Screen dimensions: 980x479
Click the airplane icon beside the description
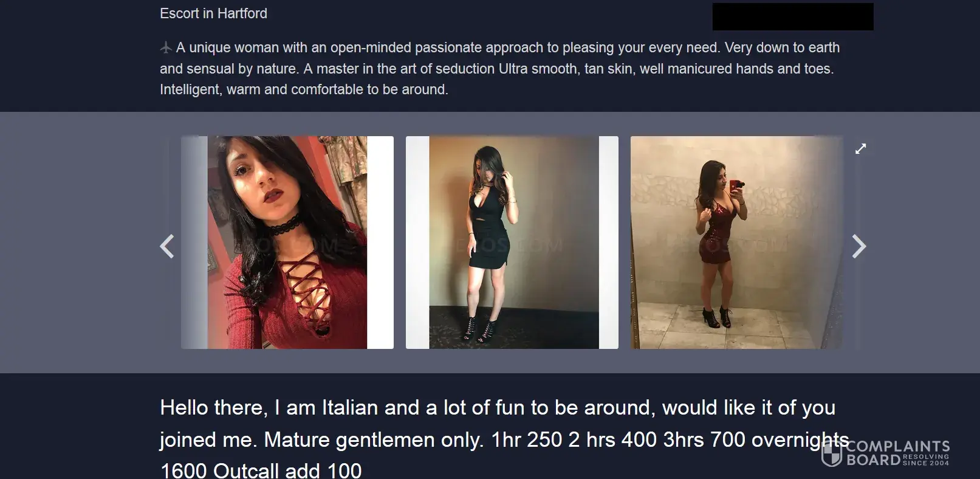pos(166,47)
